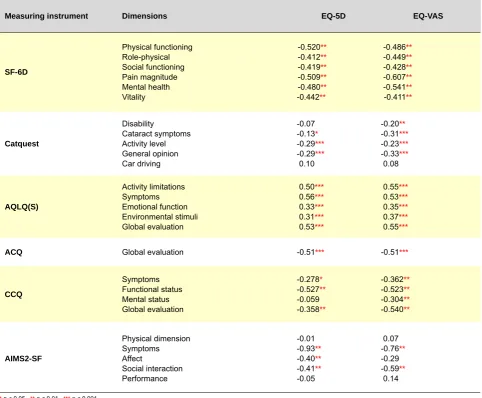This screenshot has width=482, height=398.
Task: Select the value "0.10" for Car driving
Action: [307, 164]
